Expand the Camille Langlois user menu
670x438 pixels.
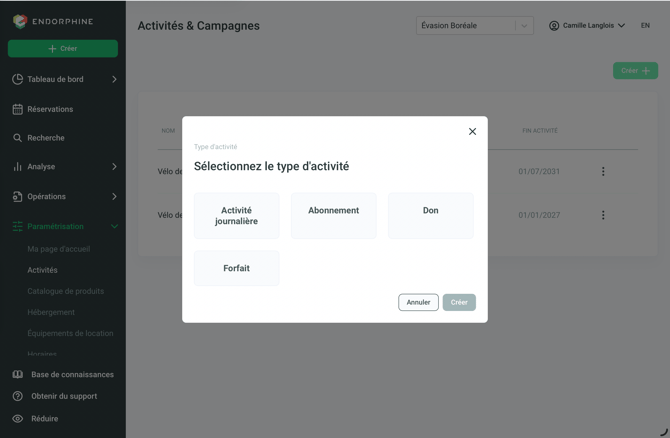[x=587, y=26]
